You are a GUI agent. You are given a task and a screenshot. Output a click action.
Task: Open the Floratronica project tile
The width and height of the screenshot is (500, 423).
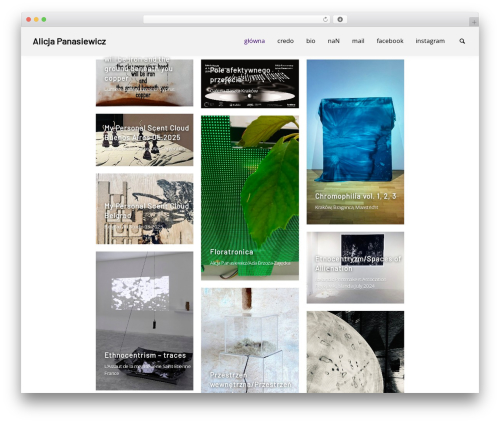(x=250, y=198)
